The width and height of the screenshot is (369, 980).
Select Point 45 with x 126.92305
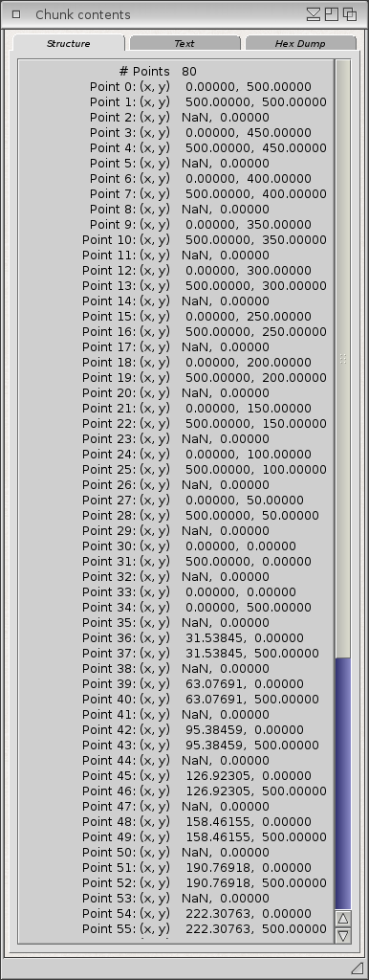[197, 775]
